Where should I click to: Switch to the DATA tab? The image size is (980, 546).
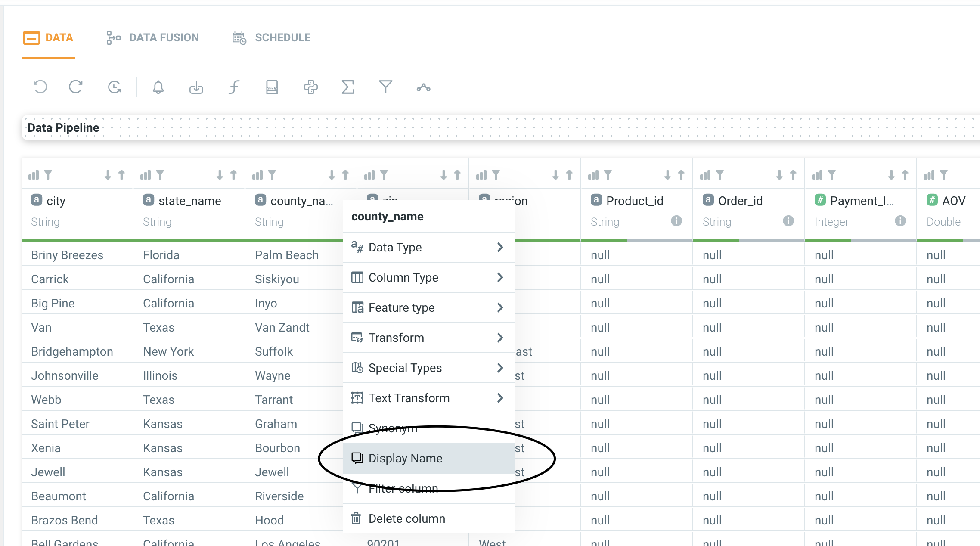(48, 38)
